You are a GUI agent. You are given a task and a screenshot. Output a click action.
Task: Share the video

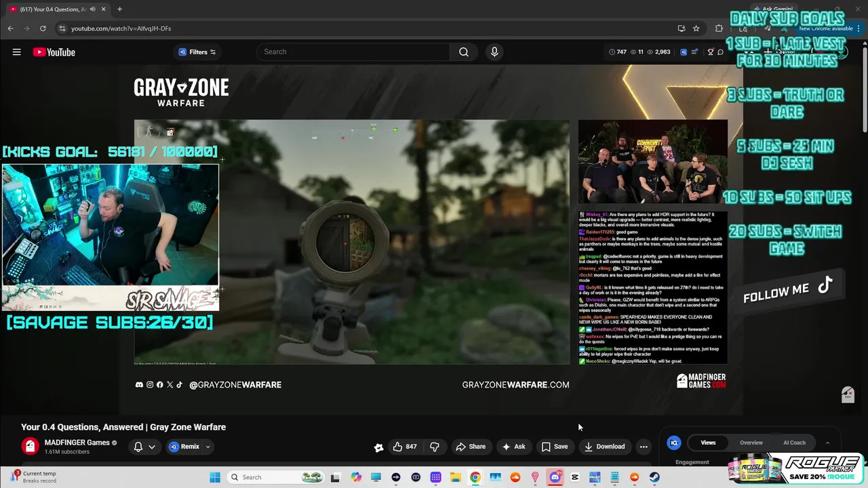pos(471,447)
